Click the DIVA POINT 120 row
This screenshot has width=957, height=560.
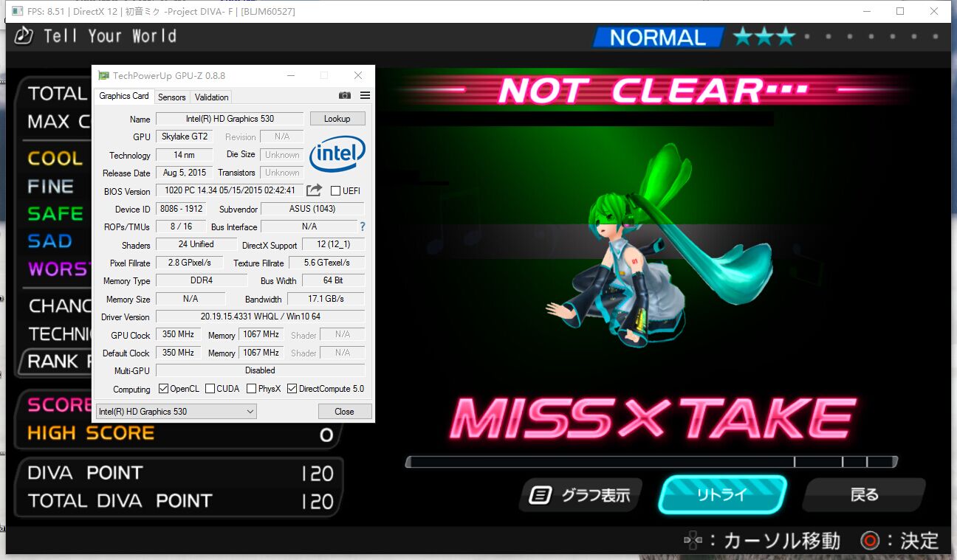coord(180,473)
